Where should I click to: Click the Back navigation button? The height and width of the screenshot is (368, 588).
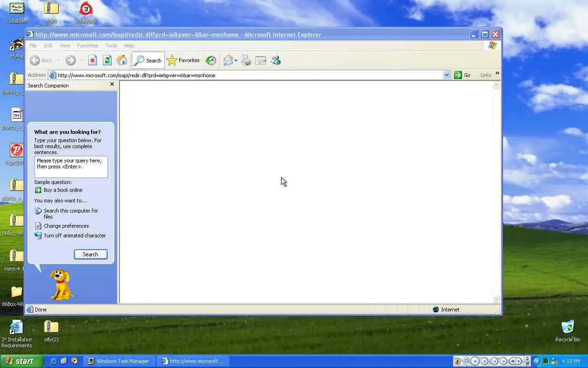point(41,60)
